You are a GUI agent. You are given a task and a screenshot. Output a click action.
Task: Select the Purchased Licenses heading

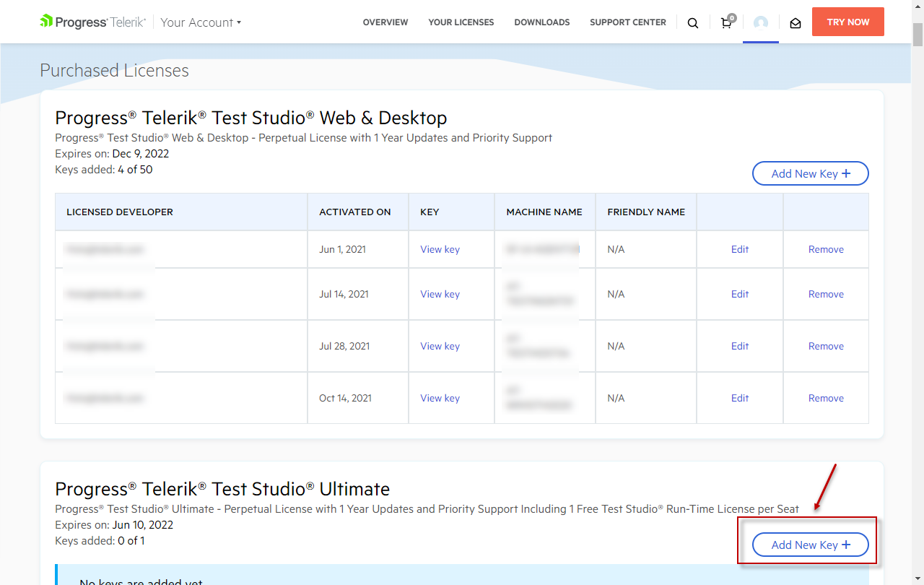114,70
